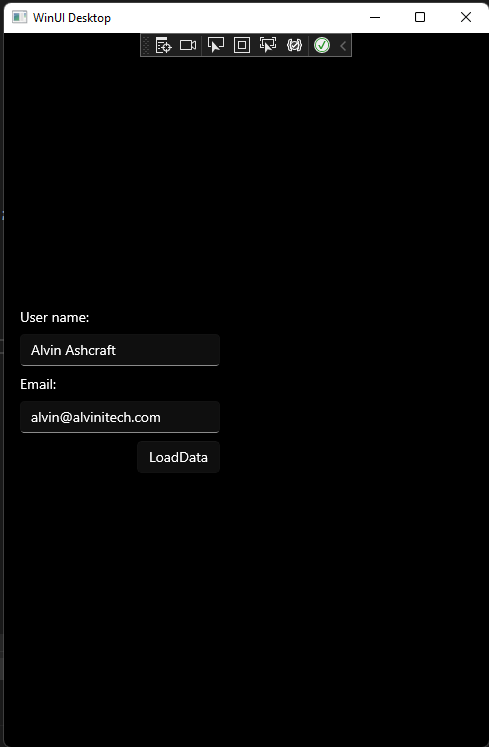Screen dimensions: 489x747
Task: Activate the Select Element cursor tool
Action: point(216,45)
